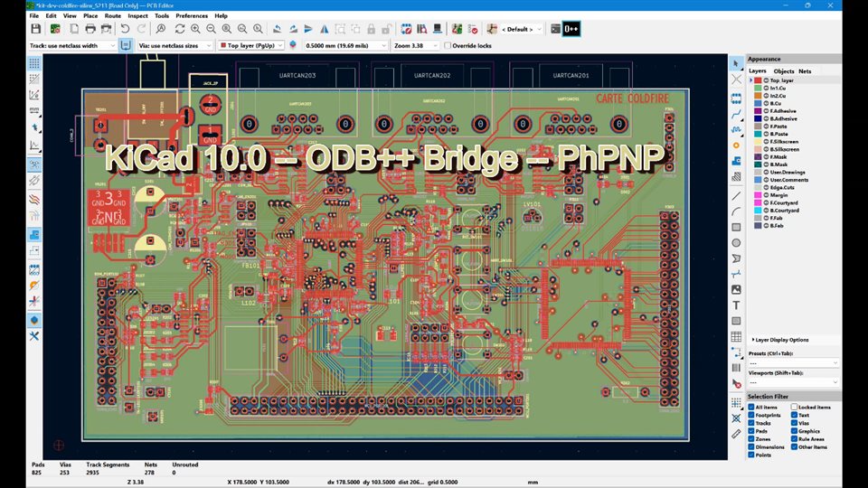This screenshot has height=488, width=868.
Task: Click the Zoom Out icon
Action: (211, 29)
